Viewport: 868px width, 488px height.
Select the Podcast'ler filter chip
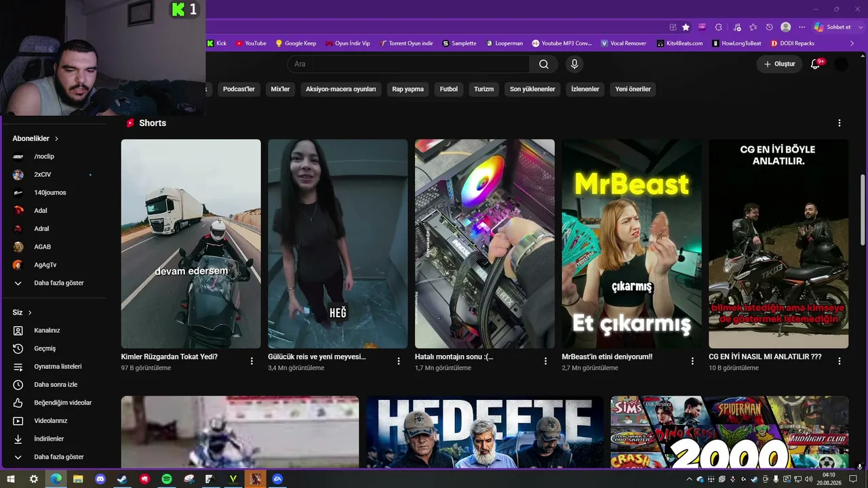pyautogui.click(x=239, y=89)
